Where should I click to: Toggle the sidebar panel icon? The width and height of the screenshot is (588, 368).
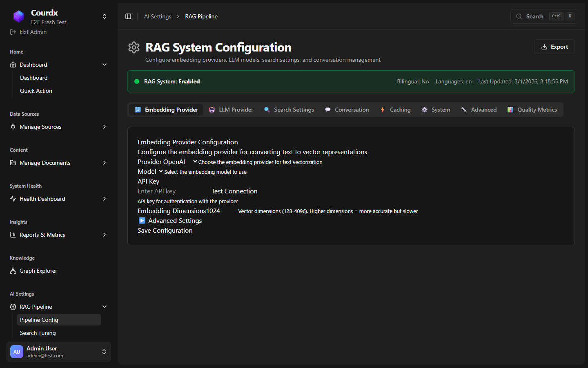tap(128, 16)
